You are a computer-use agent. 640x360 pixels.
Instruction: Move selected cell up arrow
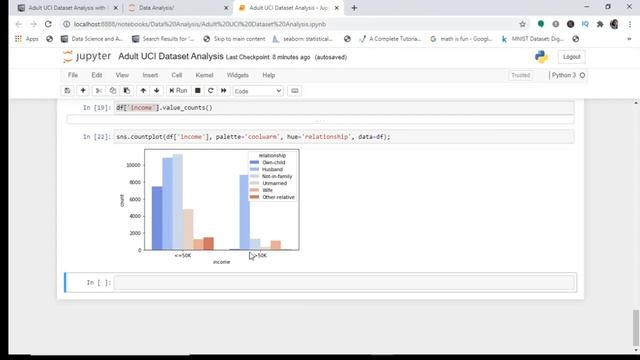coord(143,91)
